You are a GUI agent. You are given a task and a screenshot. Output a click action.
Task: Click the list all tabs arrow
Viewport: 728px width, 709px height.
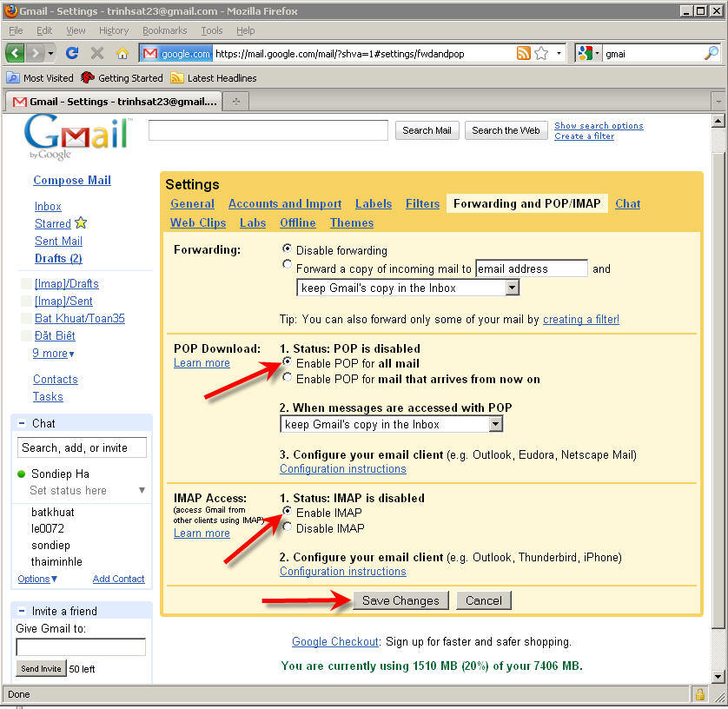(x=718, y=101)
